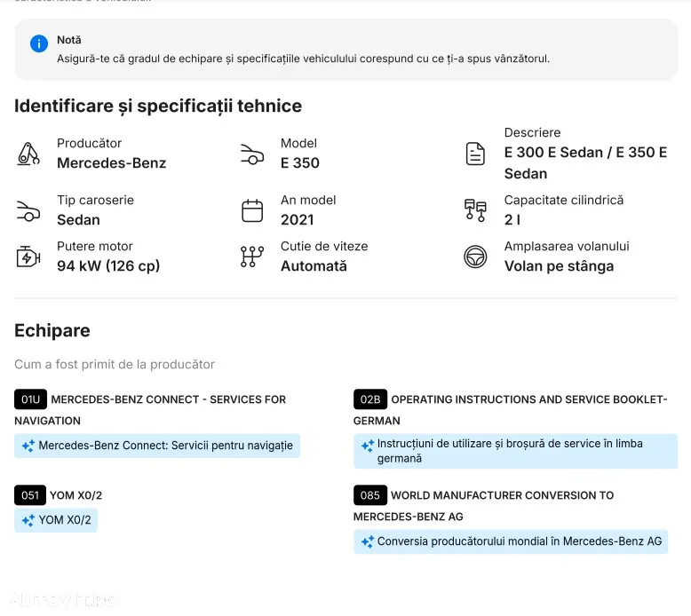The width and height of the screenshot is (691, 616).
Task: Click the 'Cutie de viteze' label
Action: [x=324, y=246]
